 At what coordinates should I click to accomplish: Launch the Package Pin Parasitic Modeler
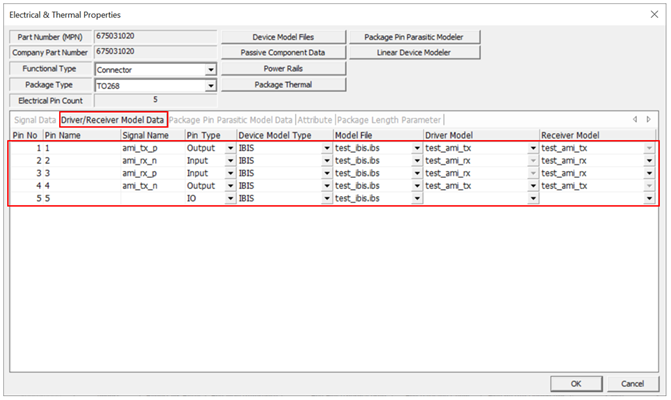point(414,37)
